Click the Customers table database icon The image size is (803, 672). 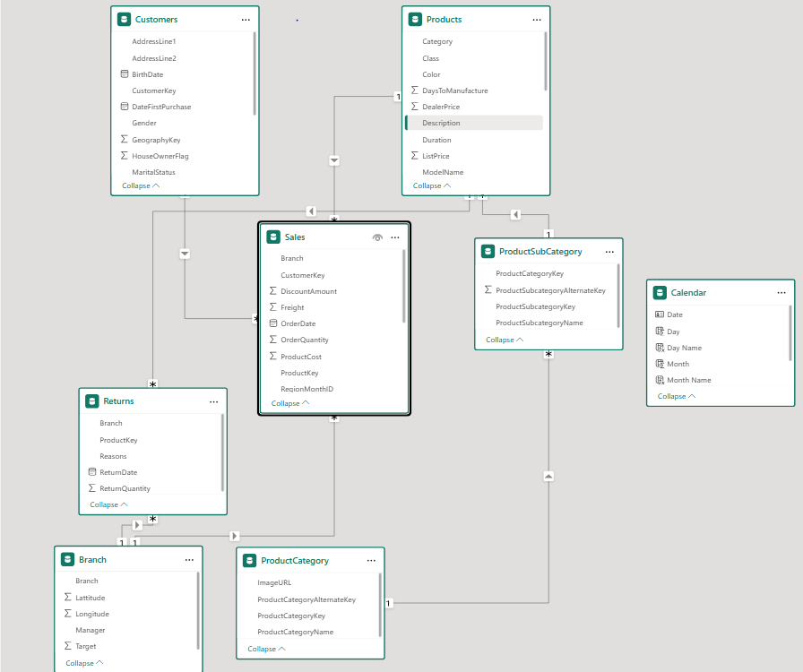pos(124,19)
